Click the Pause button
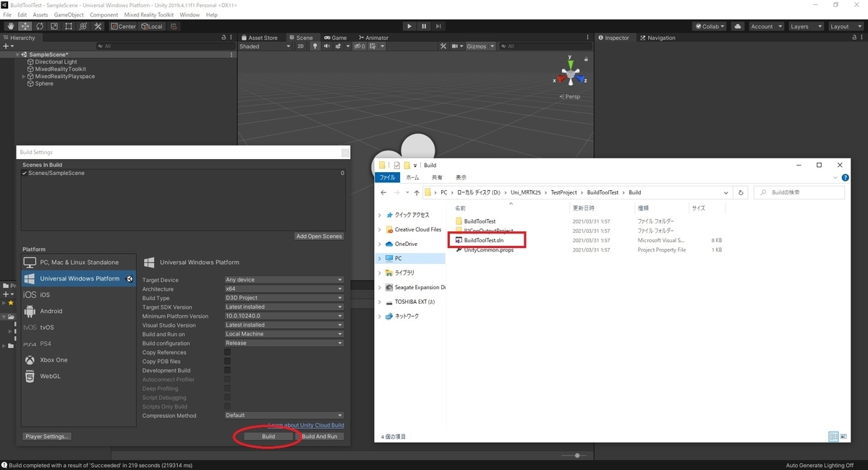Screen dimensions: 868x470 [x=425, y=26]
